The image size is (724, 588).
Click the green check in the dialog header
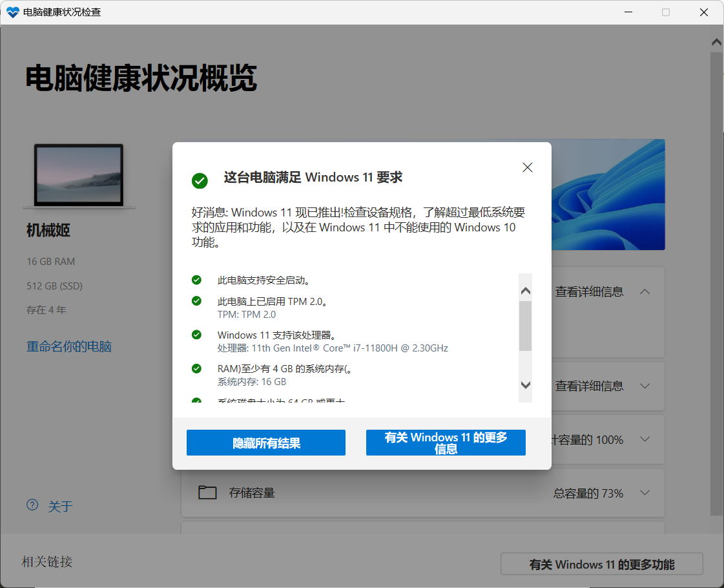pyautogui.click(x=200, y=182)
